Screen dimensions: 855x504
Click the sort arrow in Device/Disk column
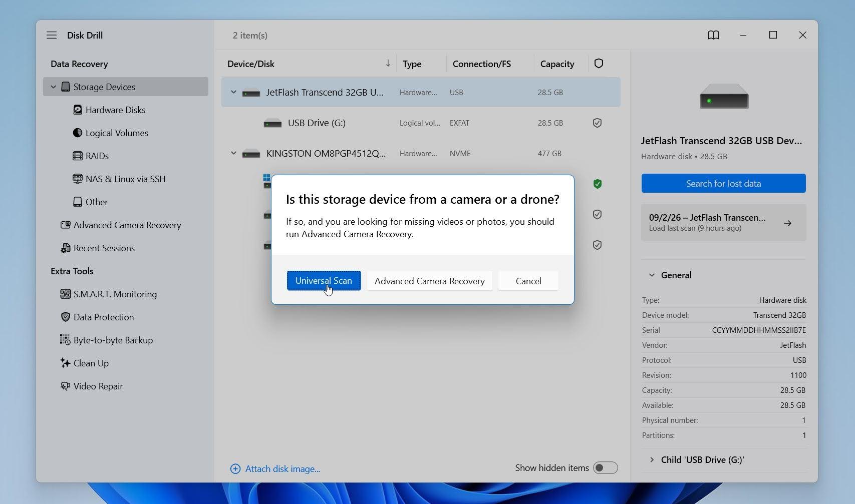click(x=388, y=64)
